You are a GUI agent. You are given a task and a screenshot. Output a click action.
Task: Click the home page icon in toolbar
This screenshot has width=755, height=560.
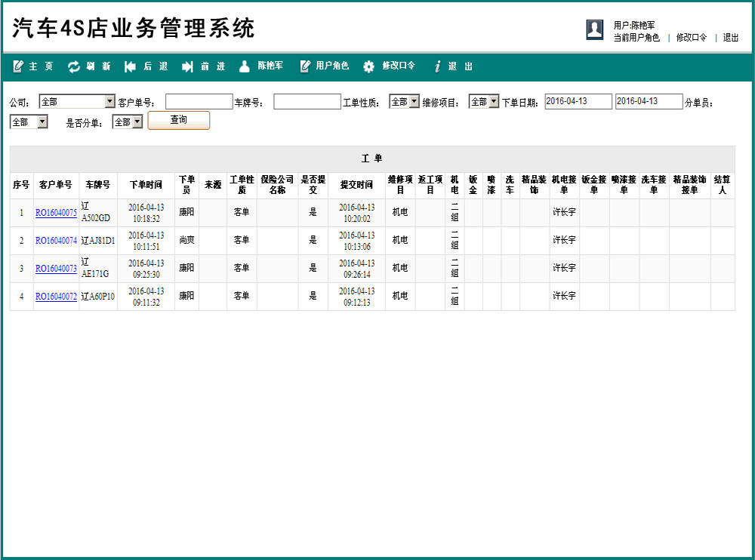18,66
